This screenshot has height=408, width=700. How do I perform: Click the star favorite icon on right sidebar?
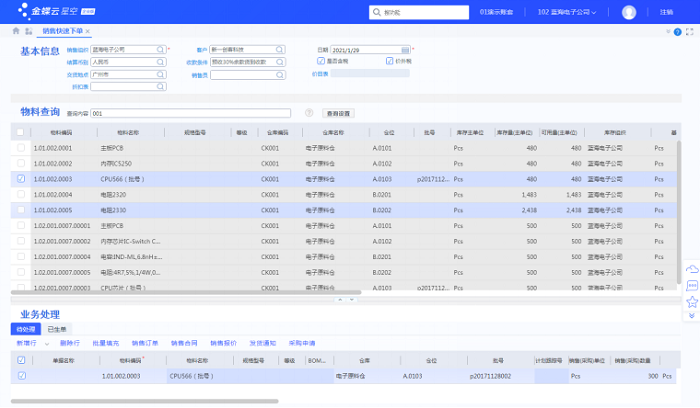point(691,301)
